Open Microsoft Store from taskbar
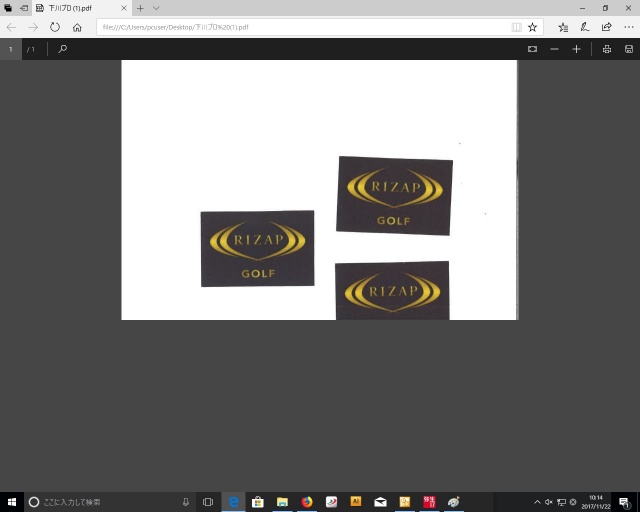This screenshot has height=512, width=640. [258, 502]
